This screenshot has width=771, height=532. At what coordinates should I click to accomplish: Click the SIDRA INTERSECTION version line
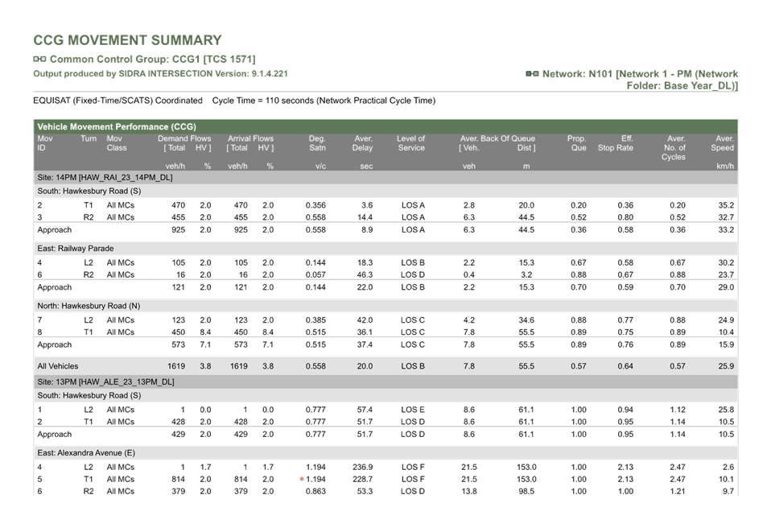point(160,74)
